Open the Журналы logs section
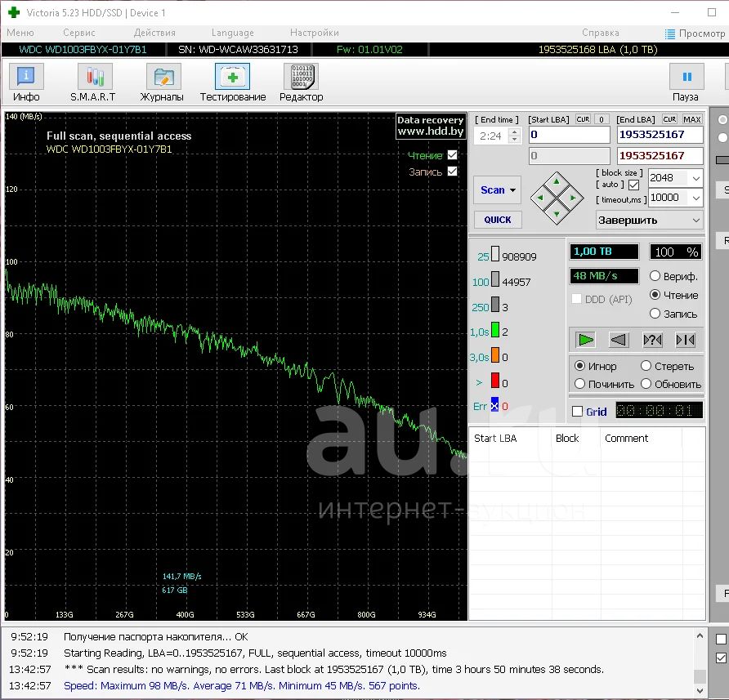This screenshot has height=700, width=729. click(162, 82)
